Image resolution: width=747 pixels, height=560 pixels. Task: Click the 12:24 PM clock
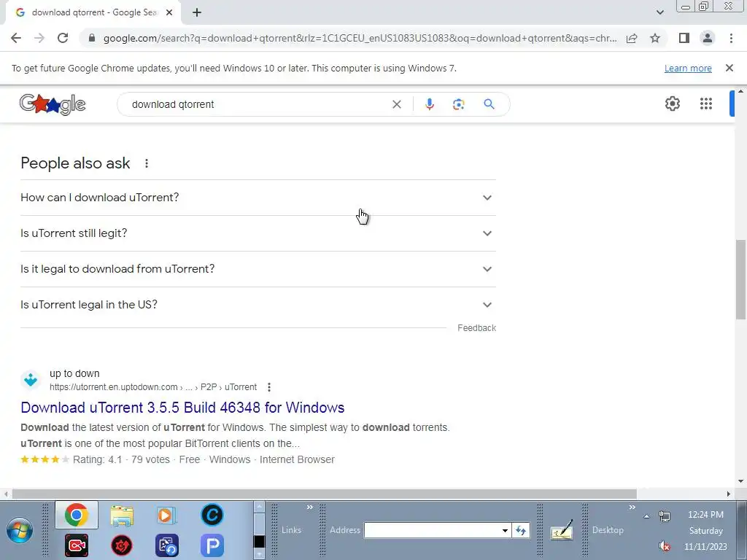pyautogui.click(x=705, y=515)
